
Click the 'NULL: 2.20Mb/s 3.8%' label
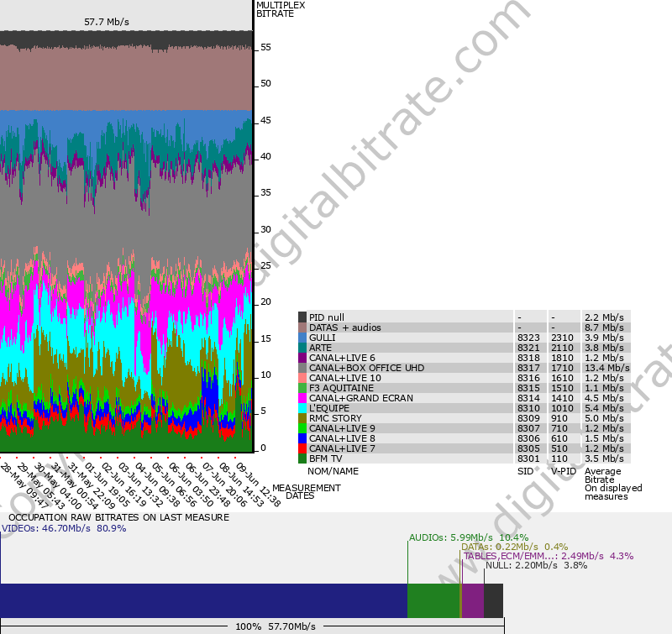point(536,565)
